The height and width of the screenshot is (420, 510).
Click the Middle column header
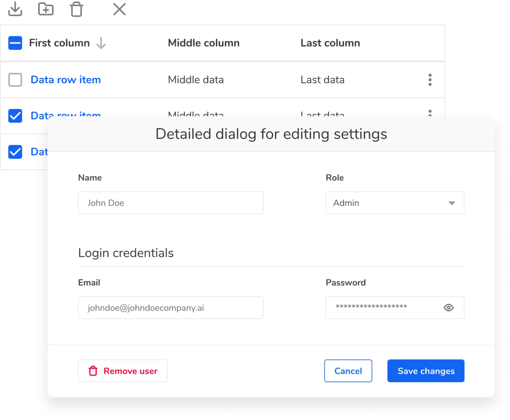tap(203, 43)
